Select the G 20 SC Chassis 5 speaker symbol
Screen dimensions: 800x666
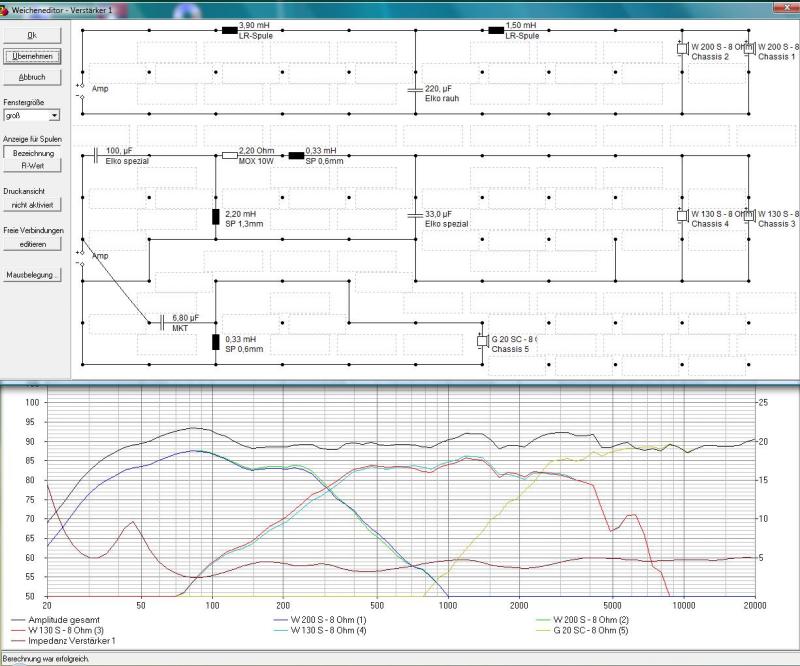(x=482, y=341)
